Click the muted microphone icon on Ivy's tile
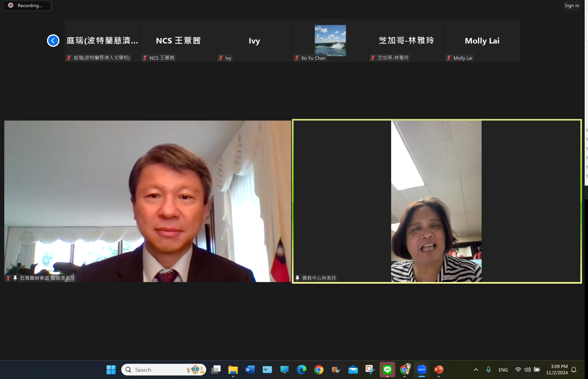This screenshot has width=588, height=379. tap(221, 58)
